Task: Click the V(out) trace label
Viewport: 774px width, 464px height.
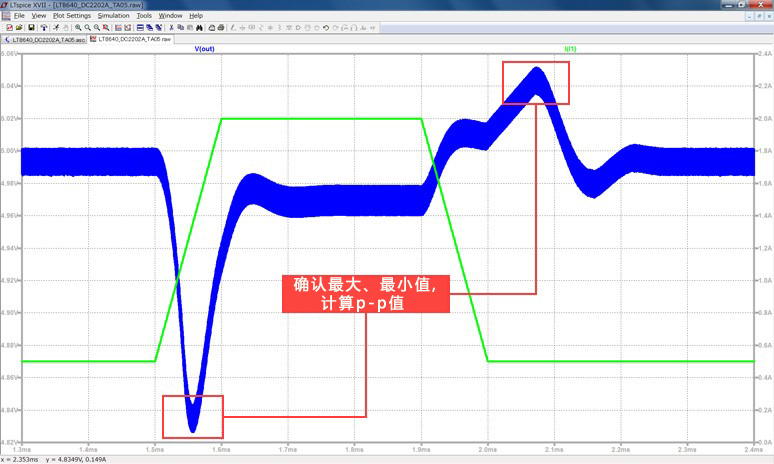Action: coord(206,48)
